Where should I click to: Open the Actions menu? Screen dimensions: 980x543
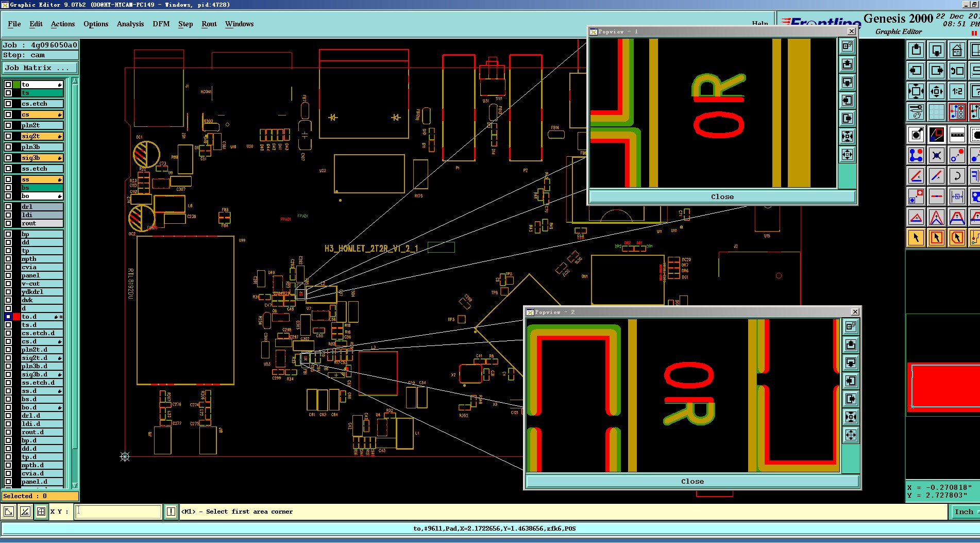click(63, 24)
